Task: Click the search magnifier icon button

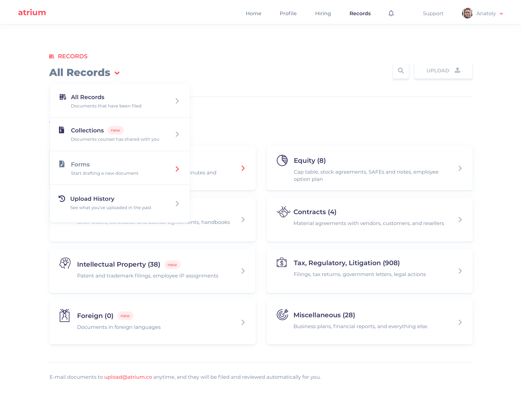Action: click(401, 71)
